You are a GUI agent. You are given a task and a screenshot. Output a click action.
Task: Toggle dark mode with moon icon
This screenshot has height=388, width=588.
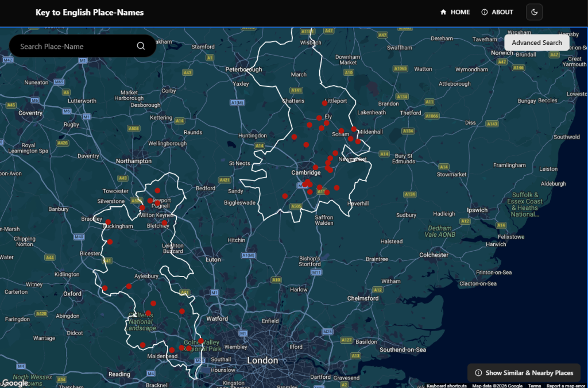[x=534, y=12]
